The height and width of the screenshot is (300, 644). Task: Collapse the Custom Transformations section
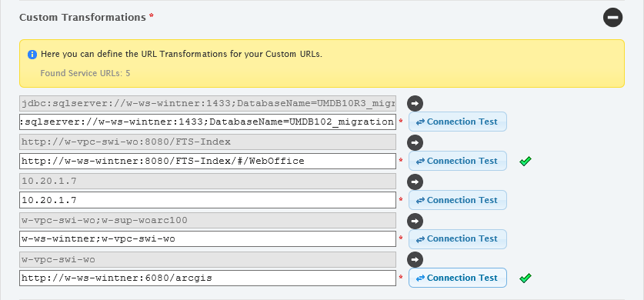coord(612,17)
